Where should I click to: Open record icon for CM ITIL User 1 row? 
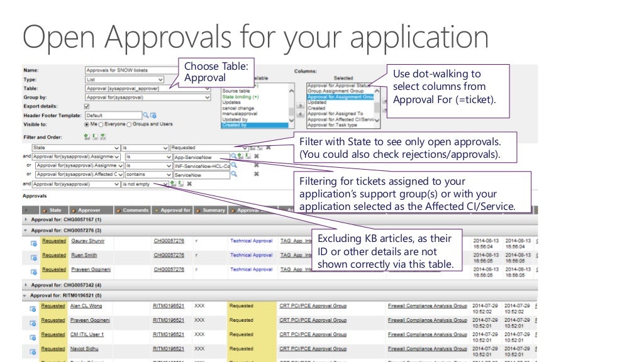tap(33, 337)
